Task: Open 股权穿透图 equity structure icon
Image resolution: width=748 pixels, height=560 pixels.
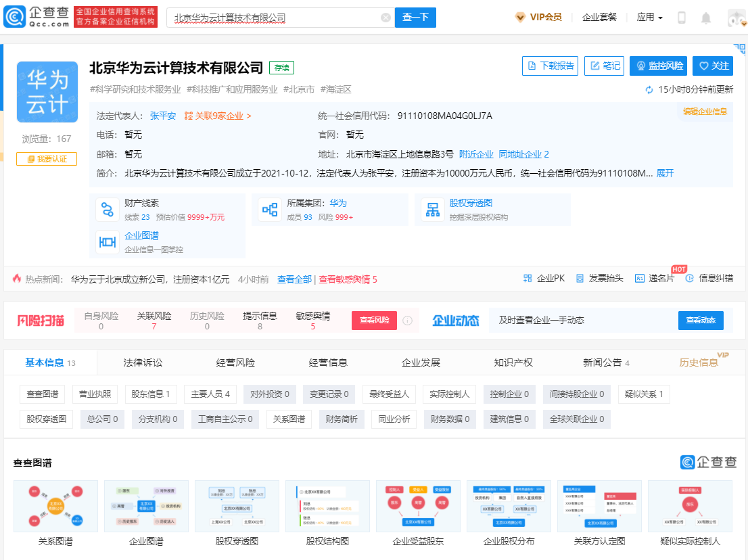Action: pyautogui.click(x=431, y=210)
